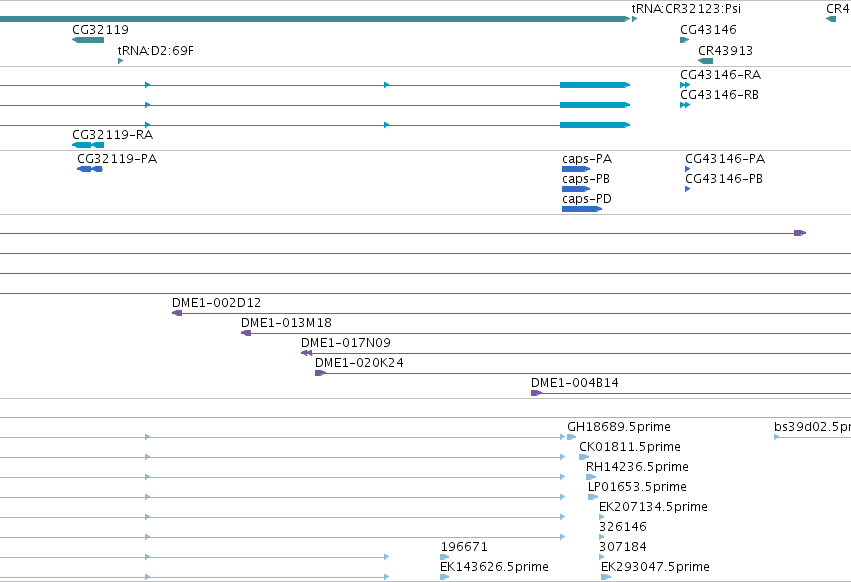This screenshot has width=851, height=582.
Task: Select the DME1-002D12 clone label
Action: (x=217, y=303)
